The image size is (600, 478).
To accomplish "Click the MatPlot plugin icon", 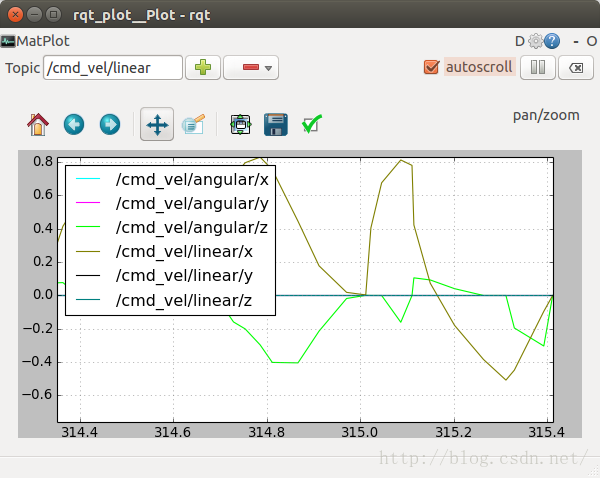I will pos(8,41).
